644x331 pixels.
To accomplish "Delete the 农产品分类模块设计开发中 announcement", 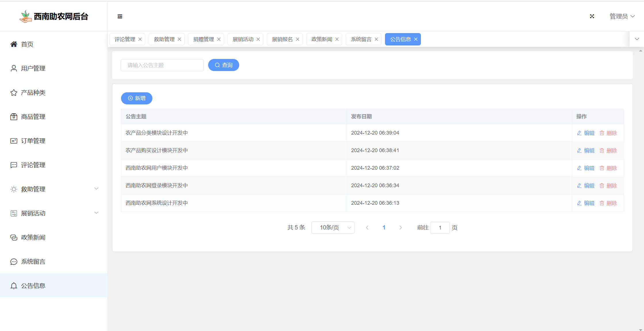I will point(608,133).
